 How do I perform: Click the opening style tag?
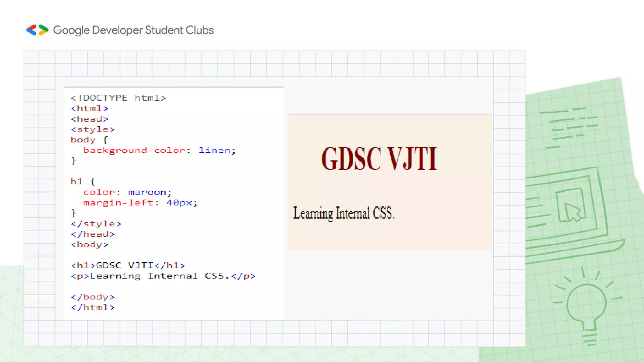93,129
